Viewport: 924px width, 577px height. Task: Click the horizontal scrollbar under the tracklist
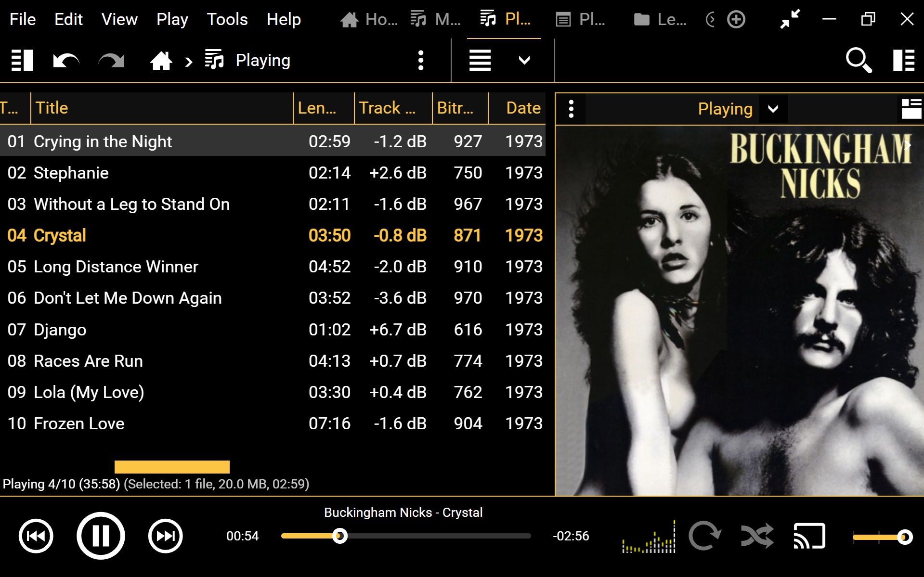[172, 467]
